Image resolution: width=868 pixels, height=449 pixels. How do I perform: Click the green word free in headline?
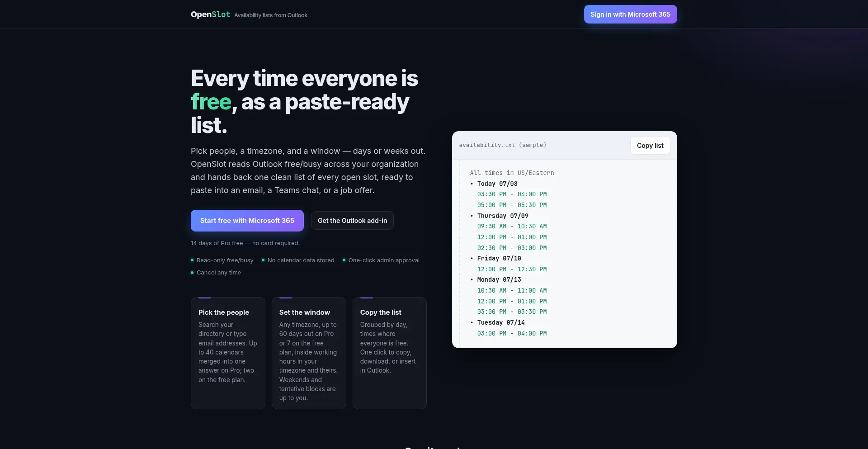[211, 102]
